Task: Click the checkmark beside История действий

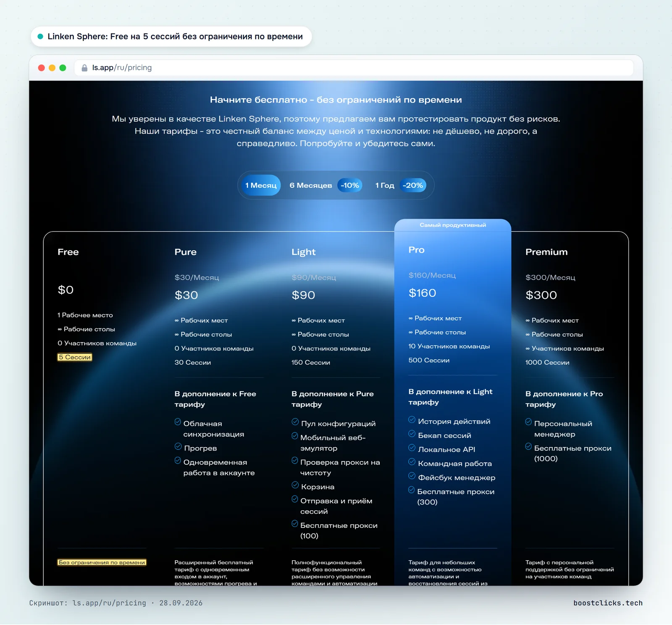Action: 412,419
